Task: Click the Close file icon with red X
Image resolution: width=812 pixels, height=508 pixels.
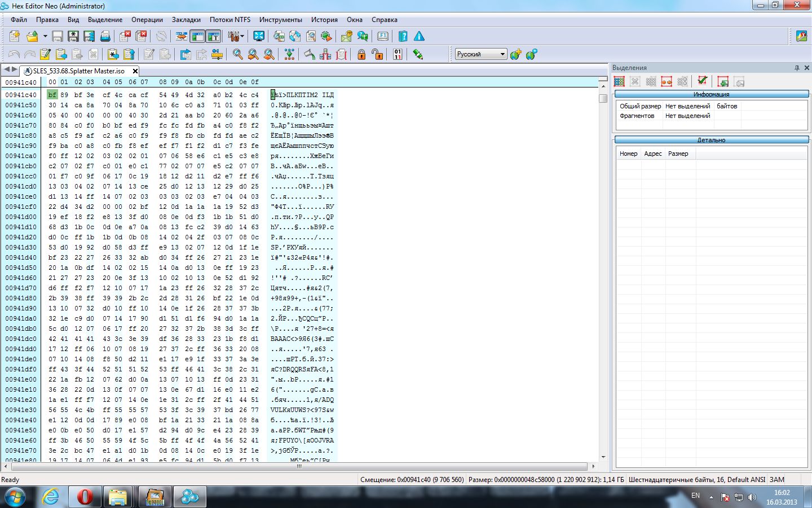Action: click(125, 36)
